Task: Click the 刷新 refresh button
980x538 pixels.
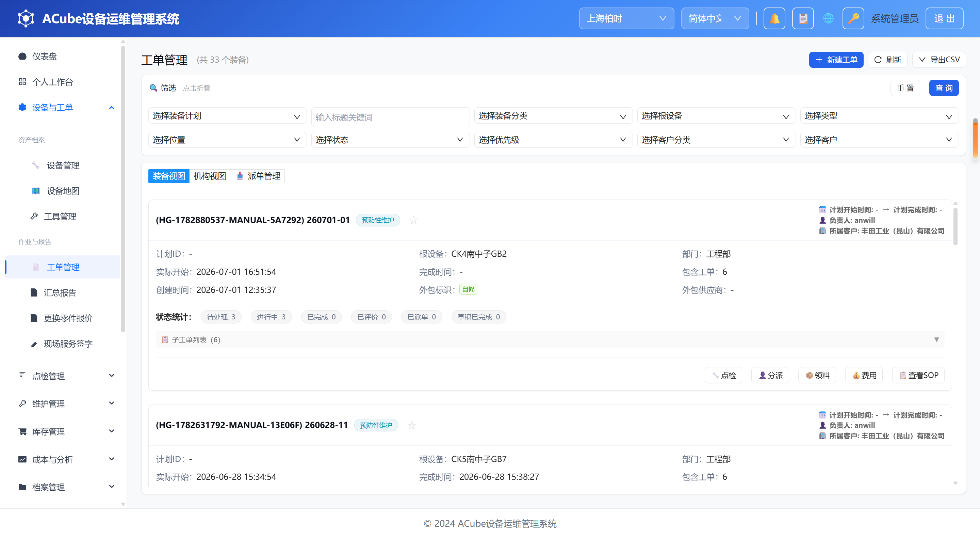Action: [887, 60]
